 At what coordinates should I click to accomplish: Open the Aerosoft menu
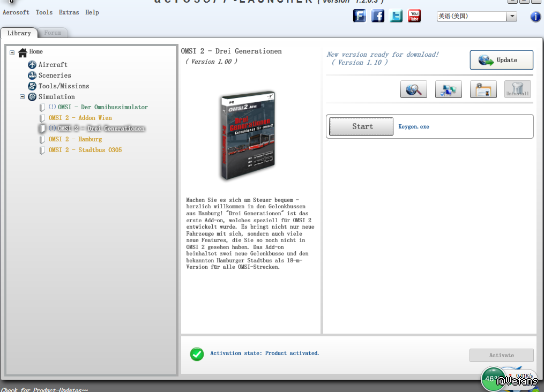(16, 12)
